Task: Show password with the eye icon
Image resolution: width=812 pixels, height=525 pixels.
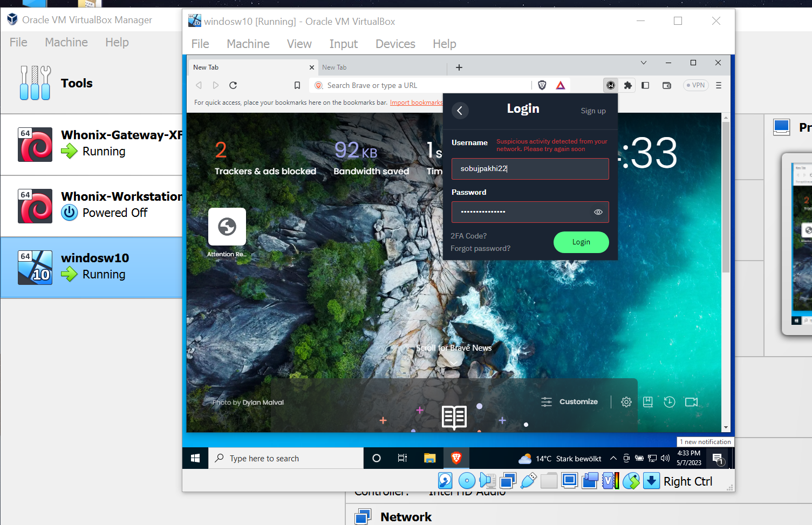Action: [x=598, y=212]
